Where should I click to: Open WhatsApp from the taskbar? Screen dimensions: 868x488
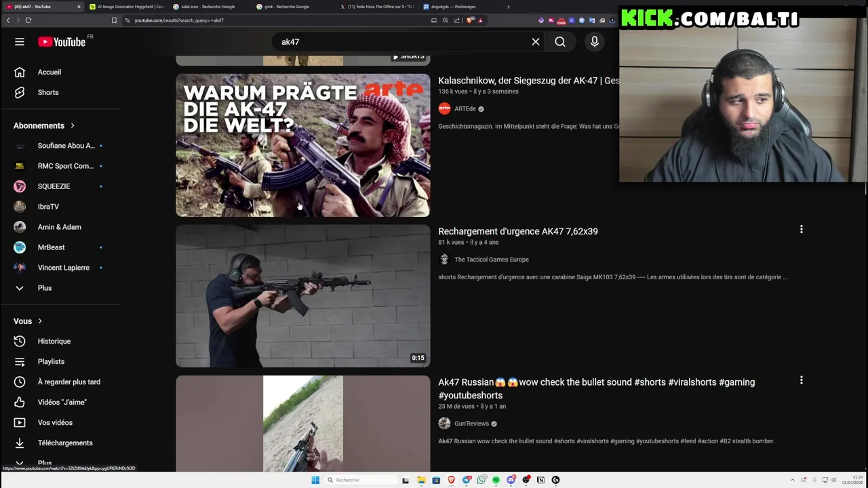click(x=481, y=480)
